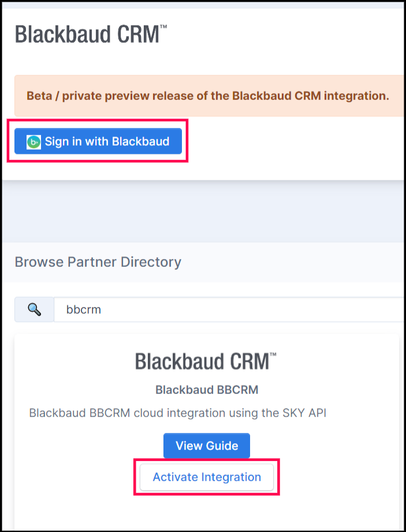Click inside the bbcrm search field
This screenshot has width=406, height=532.
173,309
